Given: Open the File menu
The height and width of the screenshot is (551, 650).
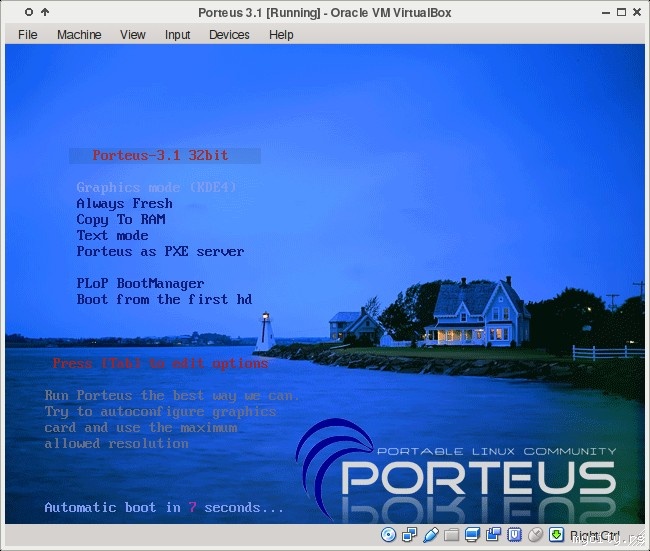Looking at the screenshot, I should point(28,34).
